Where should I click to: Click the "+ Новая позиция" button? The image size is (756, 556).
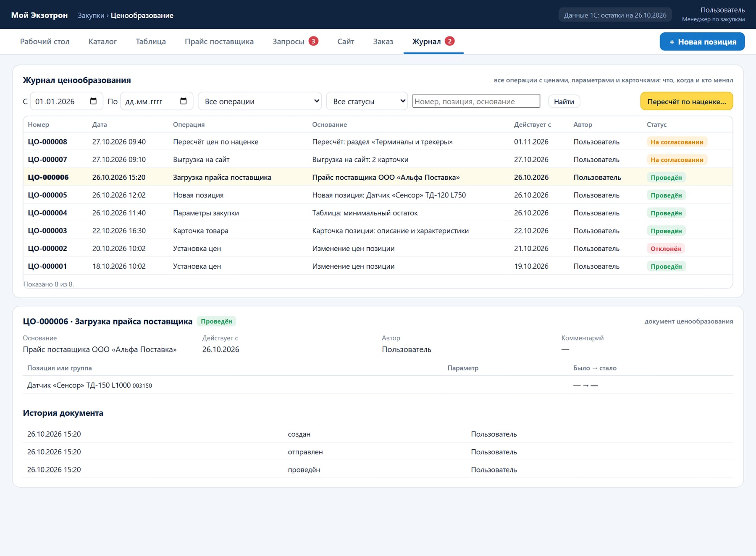pyautogui.click(x=702, y=42)
